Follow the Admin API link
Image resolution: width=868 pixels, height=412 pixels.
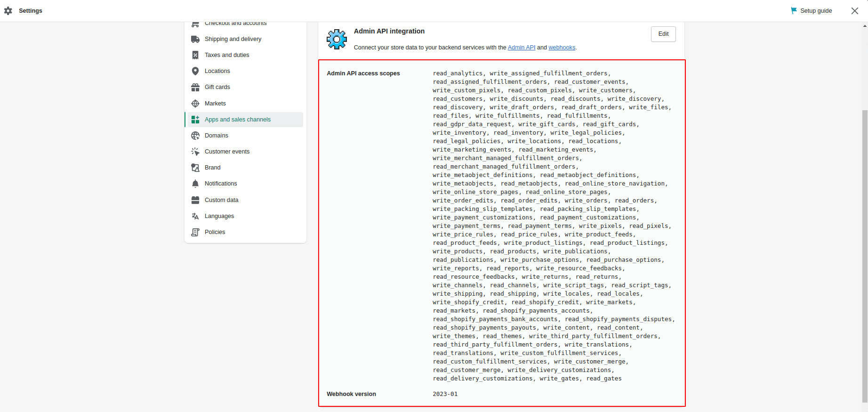click(522, 48)
